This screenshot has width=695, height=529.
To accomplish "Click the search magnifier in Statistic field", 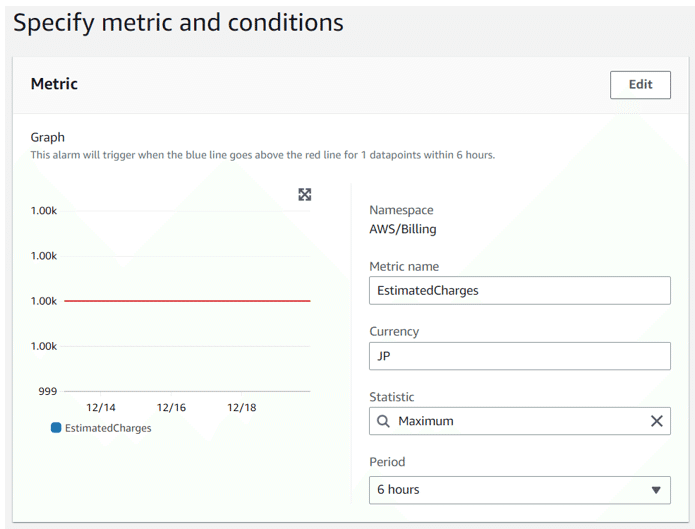I will click(383, 421).
